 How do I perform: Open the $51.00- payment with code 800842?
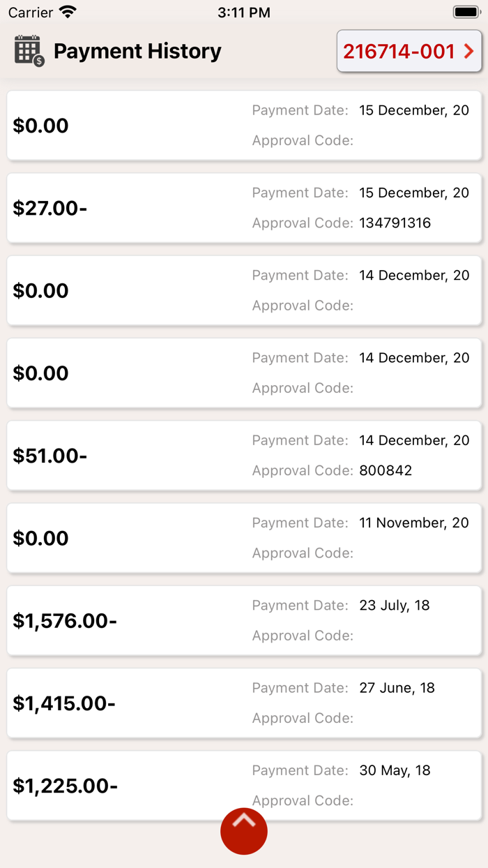tap(244, 456)
